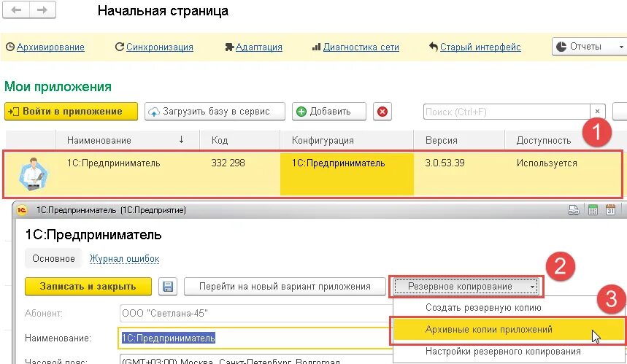Open the Резервное копирование dropdown
Viewport: 627px width, 364px height.
[466, 287]
